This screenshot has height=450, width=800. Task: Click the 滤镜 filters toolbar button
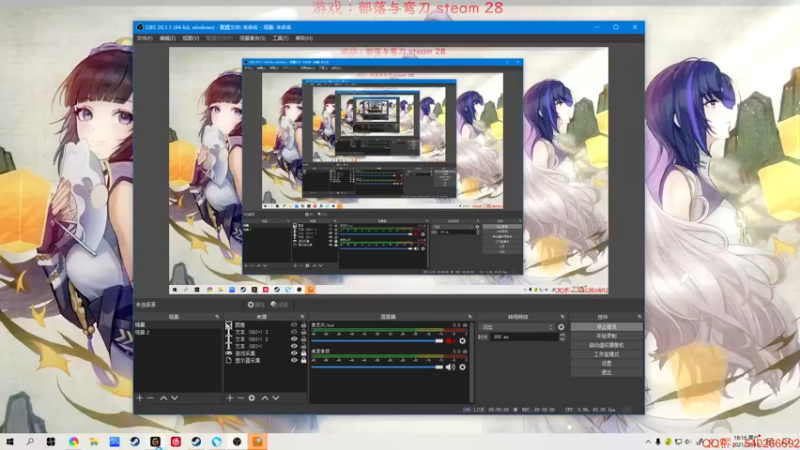[280, 305]
